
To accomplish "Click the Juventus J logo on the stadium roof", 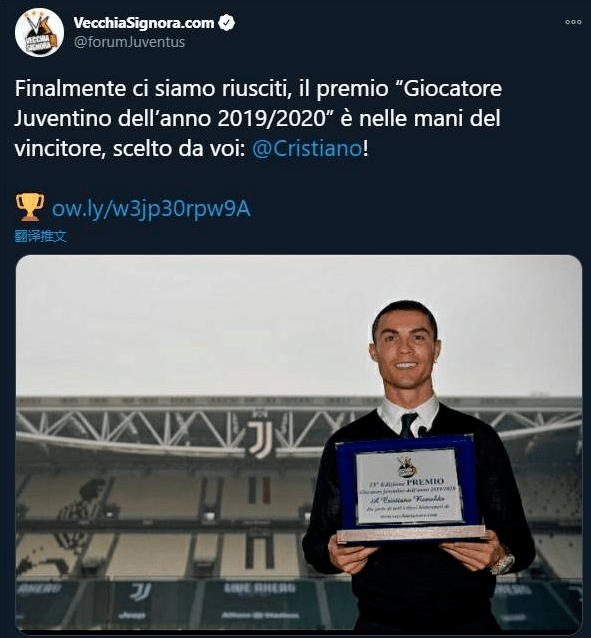I will click(x=260, y=438).
